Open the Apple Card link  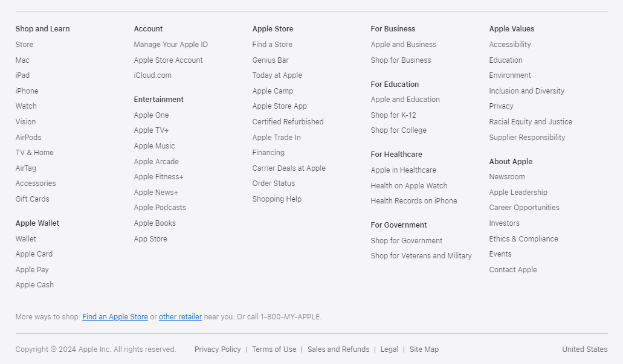pos(34,254)
